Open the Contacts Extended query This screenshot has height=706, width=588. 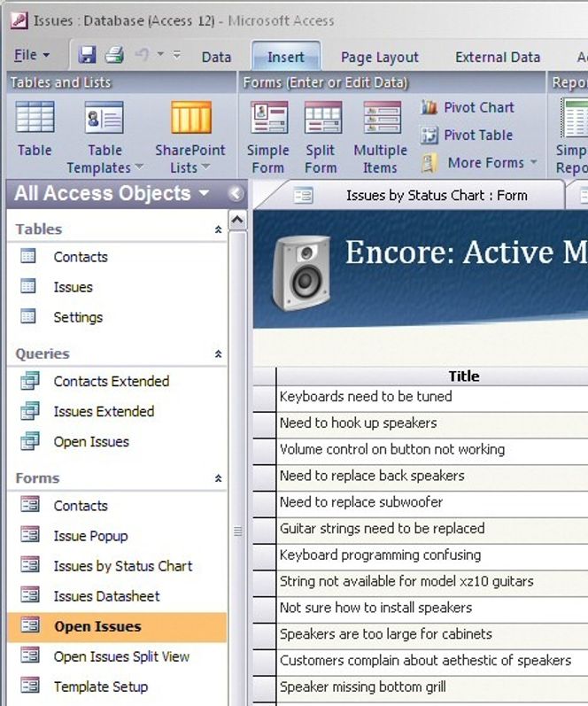click(x=112, y=381)
